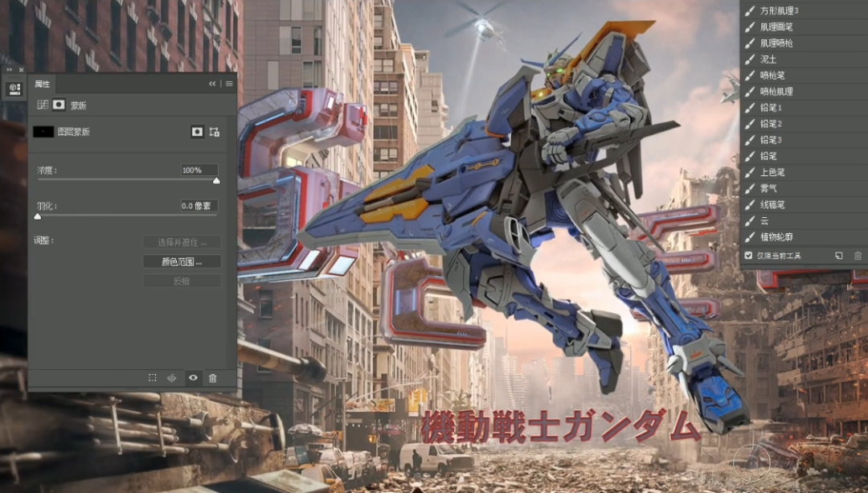Viewport: 868px width, 493px height.
Task: Click the 羽化 feather value field
Action: click(199, 206)
